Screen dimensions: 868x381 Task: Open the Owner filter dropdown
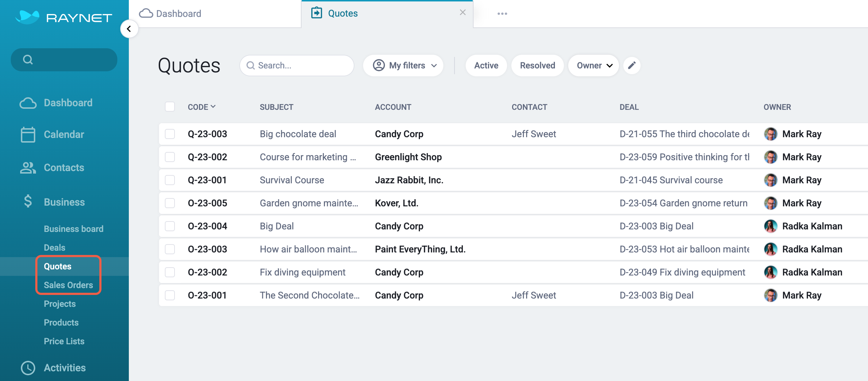tap(594, 66)
